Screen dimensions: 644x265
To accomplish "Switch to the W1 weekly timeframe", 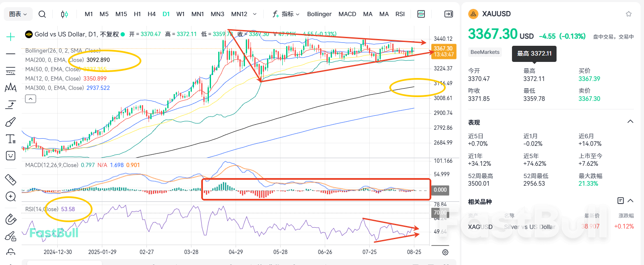I will click(180, 14).
